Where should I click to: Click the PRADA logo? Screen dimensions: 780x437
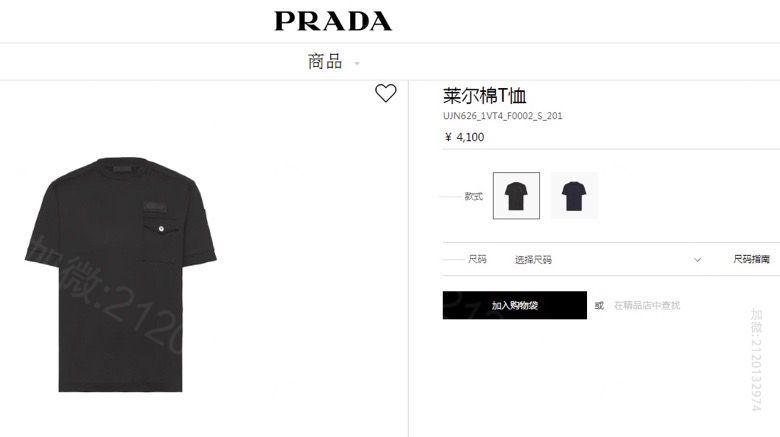[333, 21]
